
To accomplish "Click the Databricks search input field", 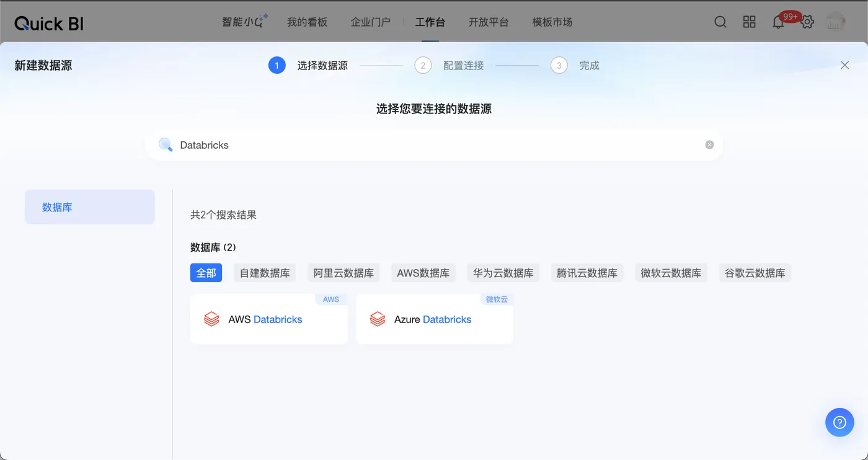I will 434,145.
